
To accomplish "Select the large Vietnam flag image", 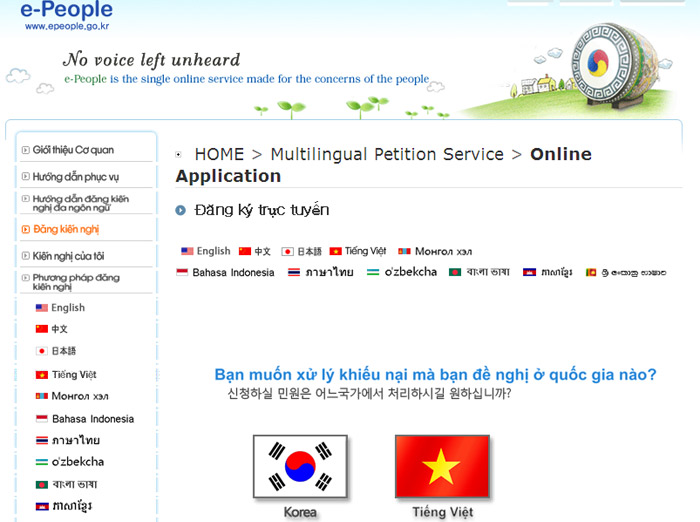I will coord(442,467).
